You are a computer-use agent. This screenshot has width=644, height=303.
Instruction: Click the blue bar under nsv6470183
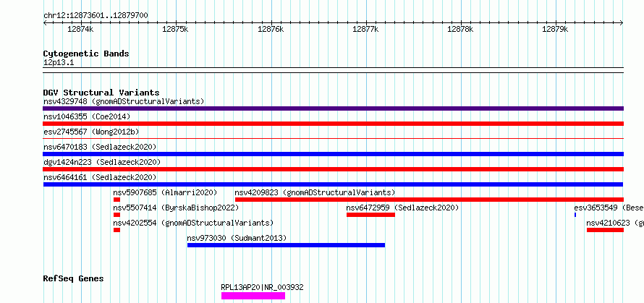tap(333, 154)
